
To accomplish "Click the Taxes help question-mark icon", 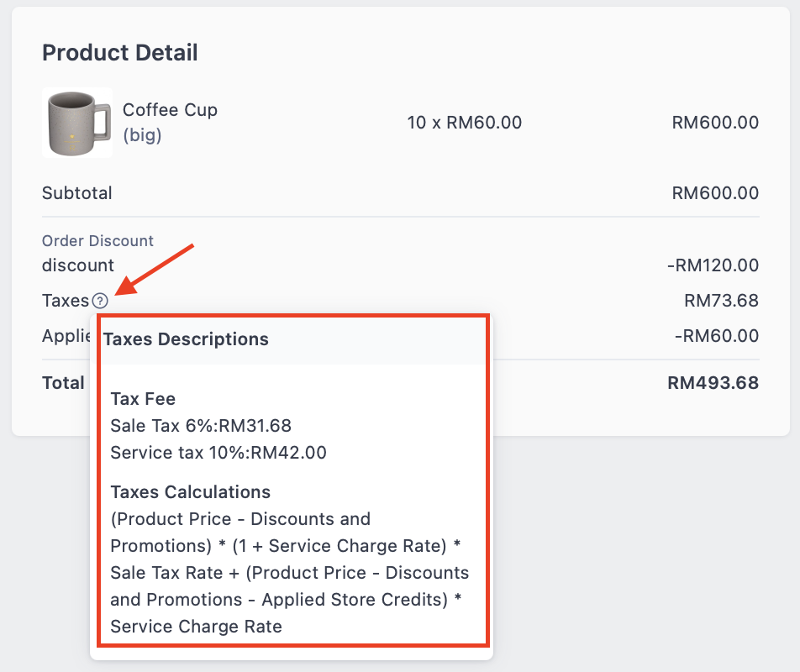I will pos(100,301).
